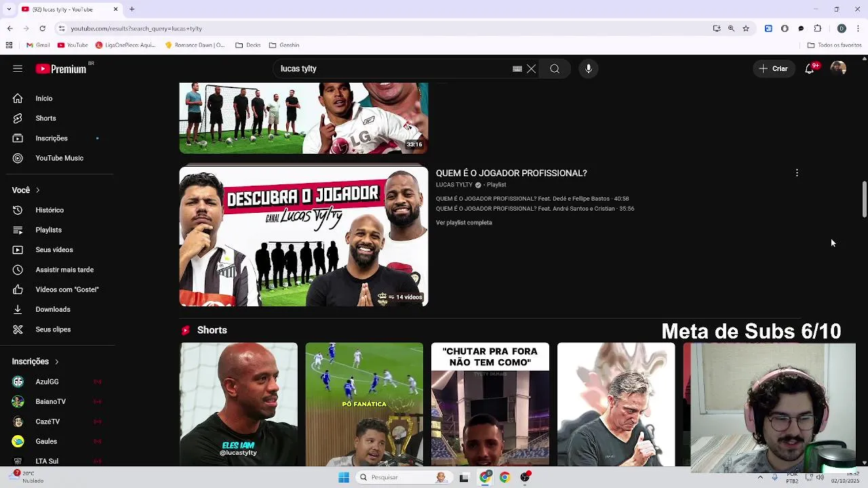Open the account avatar menu
This screenshot has width=868, height=488.
[838, 68]
